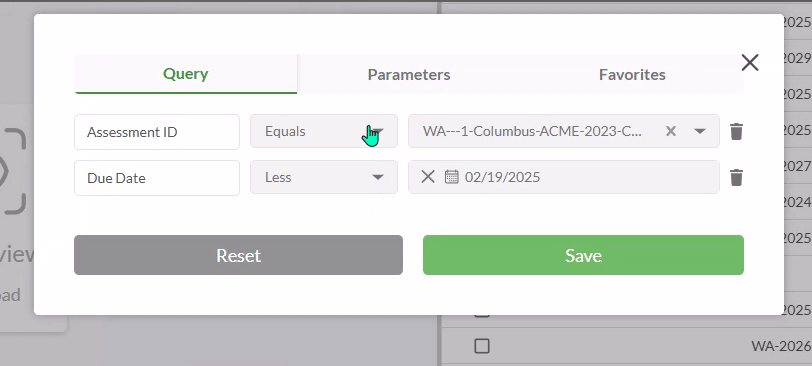Viewport: 812px width, 366px height.
Task: Tick the checkbox beside the WA-2026 row
Action: click(x=482, y=346)
